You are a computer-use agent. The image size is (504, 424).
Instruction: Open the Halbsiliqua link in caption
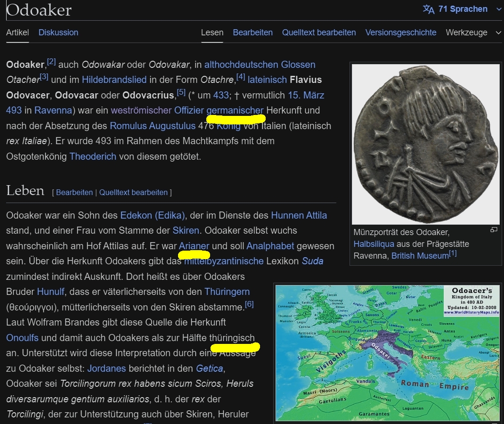point(374,244)
